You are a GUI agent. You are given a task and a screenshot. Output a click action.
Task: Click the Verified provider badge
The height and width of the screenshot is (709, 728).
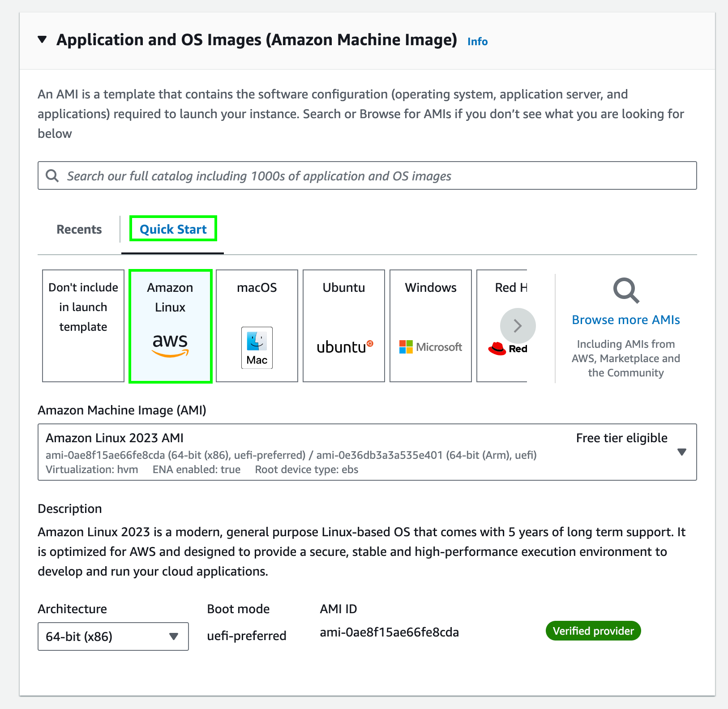(593, 631)
